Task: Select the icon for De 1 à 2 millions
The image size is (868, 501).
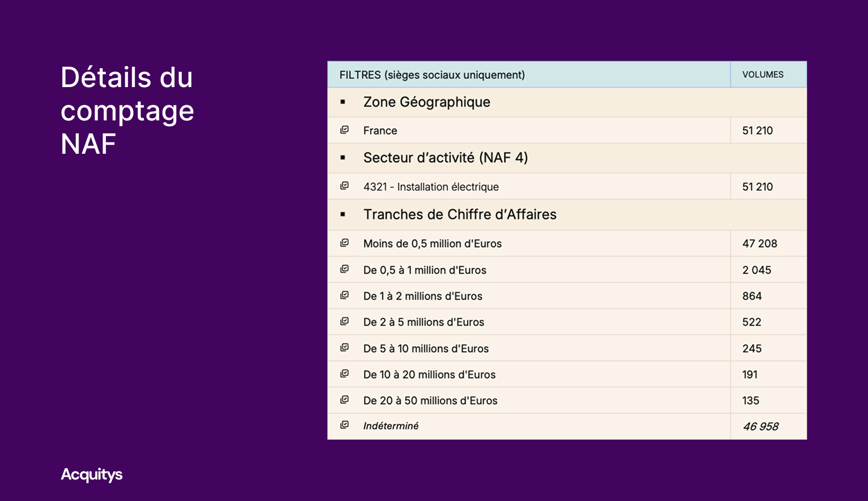Action: click(344, 295)
